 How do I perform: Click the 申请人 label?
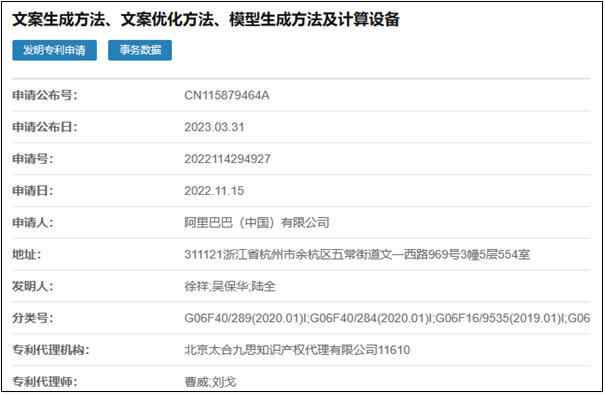point(33,223)
